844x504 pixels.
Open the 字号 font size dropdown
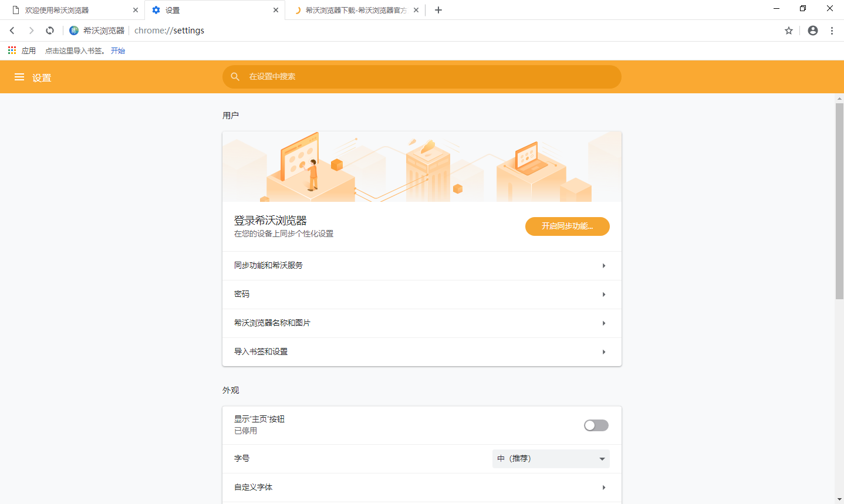tap(550, 458)
